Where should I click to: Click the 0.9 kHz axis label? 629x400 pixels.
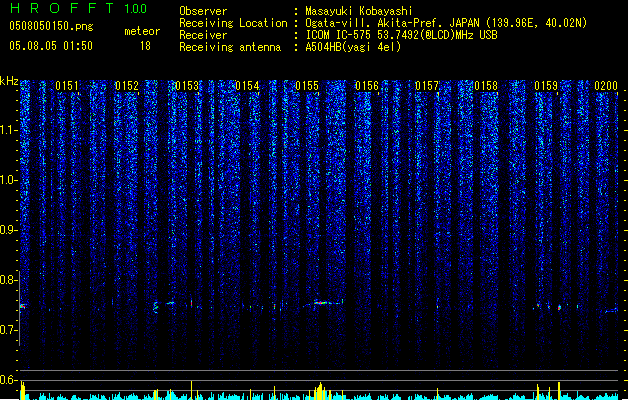tap(8, 230)
